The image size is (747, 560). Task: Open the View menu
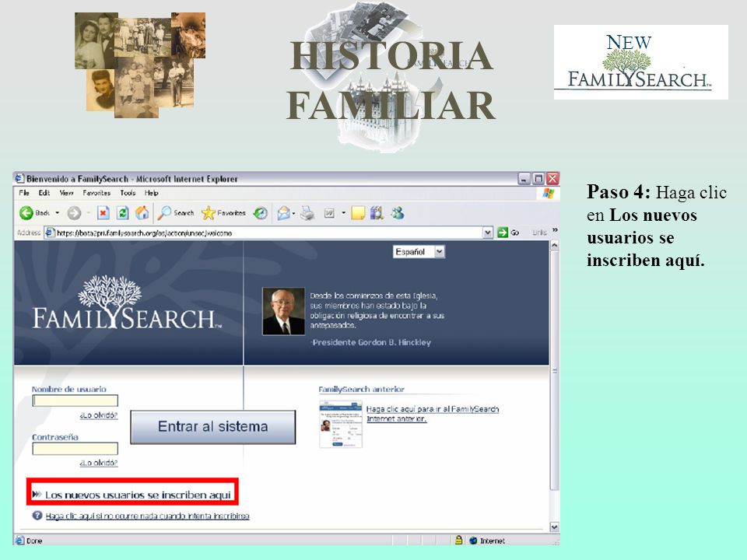pyautogui.click(x=66, y=193)
